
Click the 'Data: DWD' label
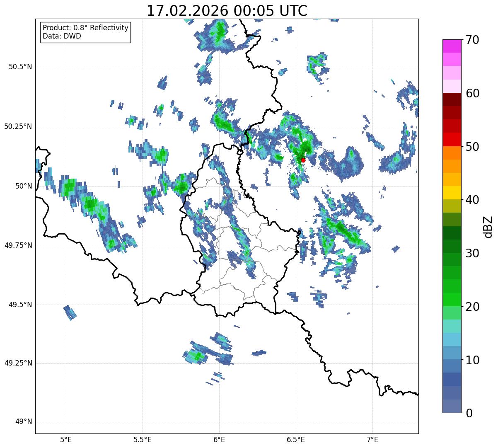point(62,36)
